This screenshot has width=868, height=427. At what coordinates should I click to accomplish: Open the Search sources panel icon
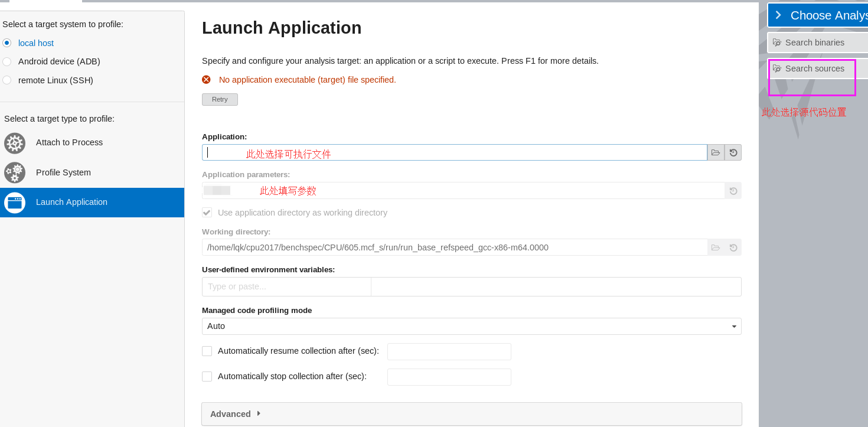click(777, 68)
